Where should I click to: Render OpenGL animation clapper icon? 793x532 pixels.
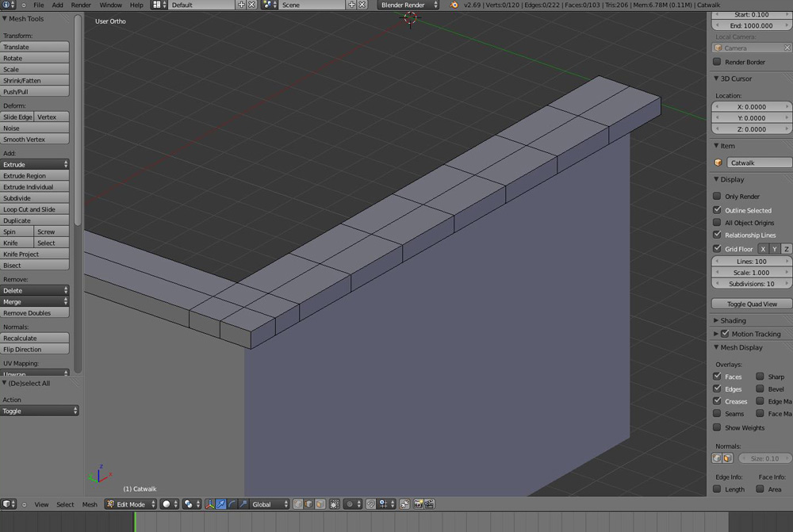click(x=429, y=504)
